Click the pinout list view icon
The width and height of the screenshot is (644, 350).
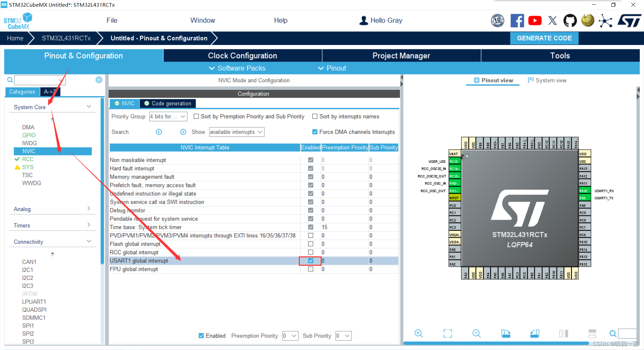click(x=592, y=333)
